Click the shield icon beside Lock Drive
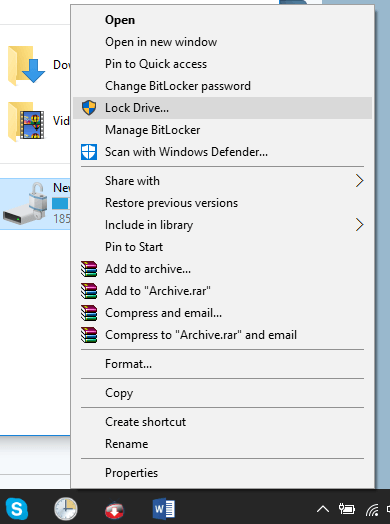 (89, 108)
